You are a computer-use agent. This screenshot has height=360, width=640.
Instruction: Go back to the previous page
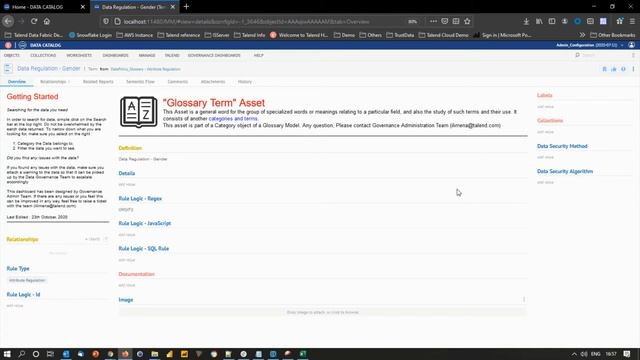(x=8, y=21)
